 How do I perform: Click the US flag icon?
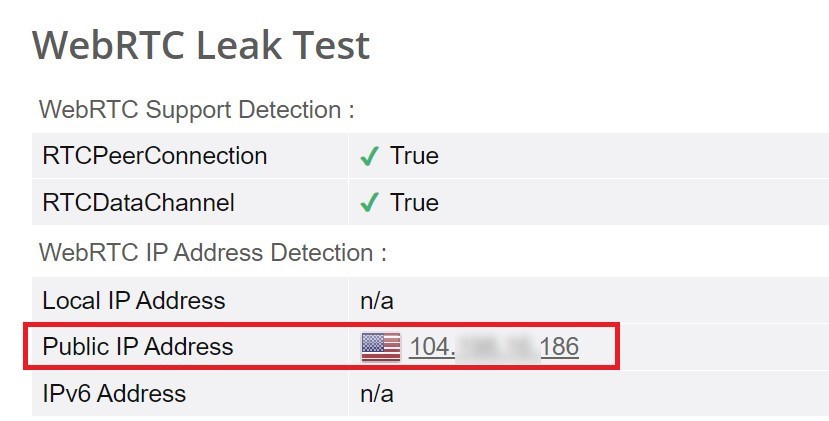380,347
